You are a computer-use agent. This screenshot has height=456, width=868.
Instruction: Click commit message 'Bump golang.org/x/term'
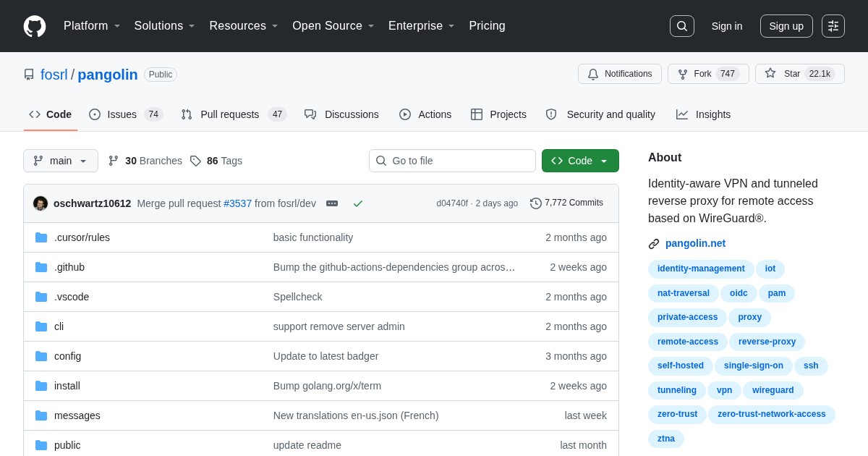(x=327, y=386)
